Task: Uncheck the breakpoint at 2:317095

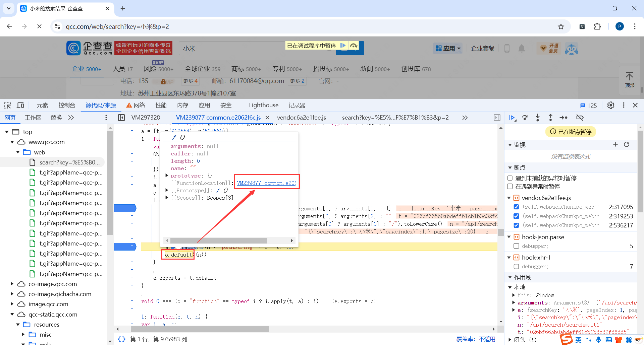Action: tap(516, 207)
